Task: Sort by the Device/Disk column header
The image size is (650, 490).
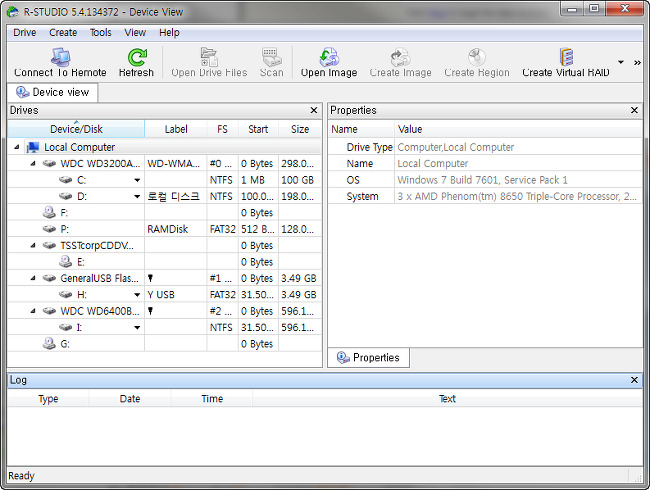Action: click(x=76, y=129)
